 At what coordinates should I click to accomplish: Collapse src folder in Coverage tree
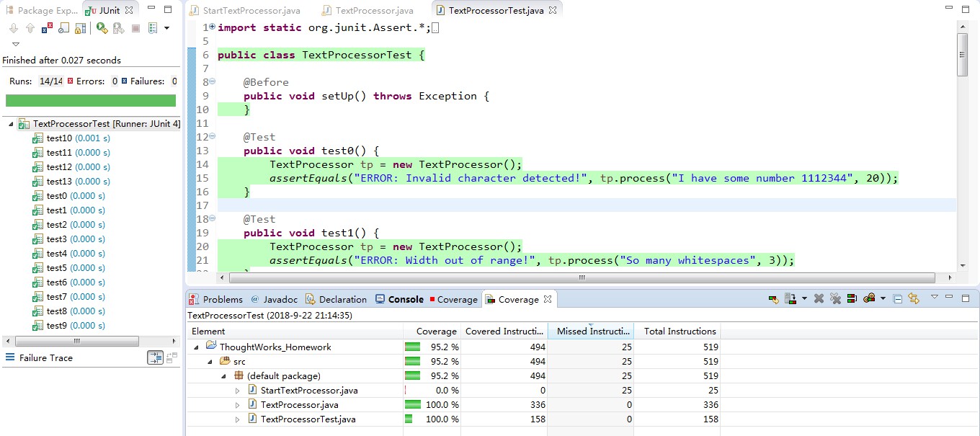pos(210,361)
